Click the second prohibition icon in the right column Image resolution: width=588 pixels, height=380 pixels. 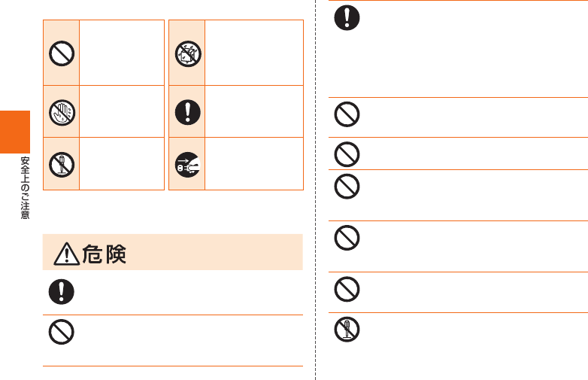click(x=348, y=154)
